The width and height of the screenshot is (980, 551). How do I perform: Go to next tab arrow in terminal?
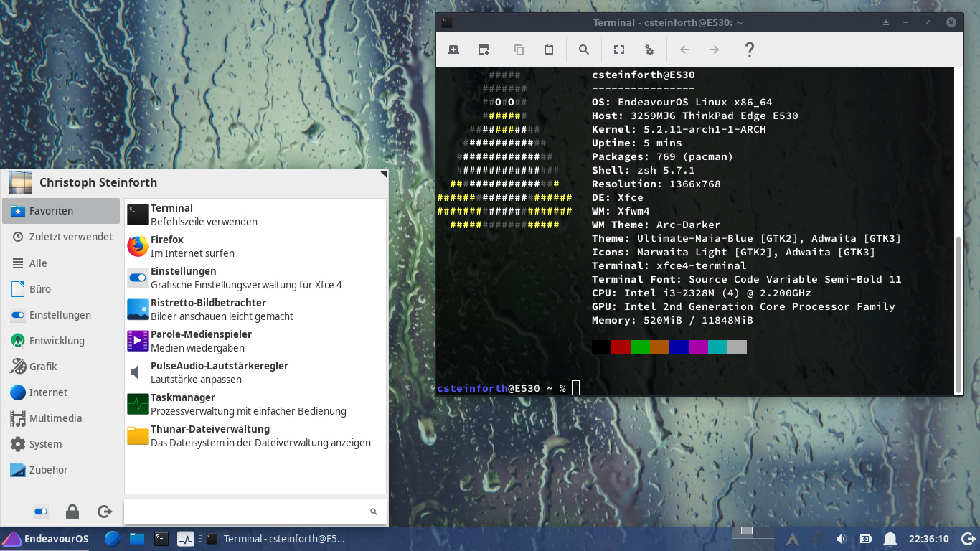click(x=715, y=50)
